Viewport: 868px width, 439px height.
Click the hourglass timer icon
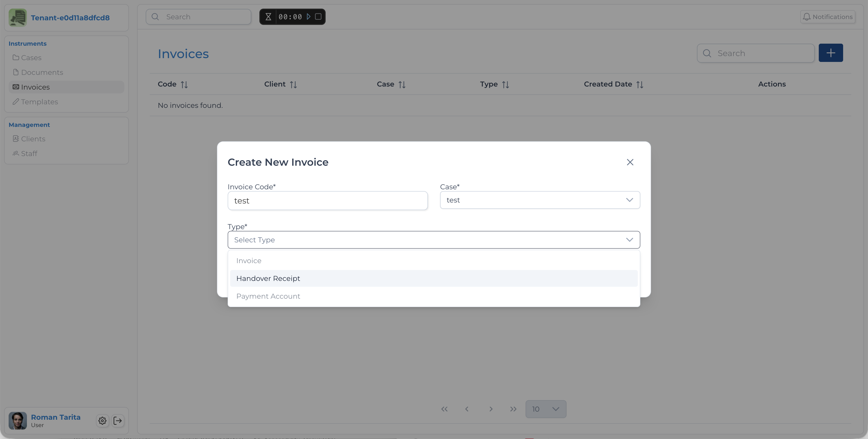click(268, 16)
